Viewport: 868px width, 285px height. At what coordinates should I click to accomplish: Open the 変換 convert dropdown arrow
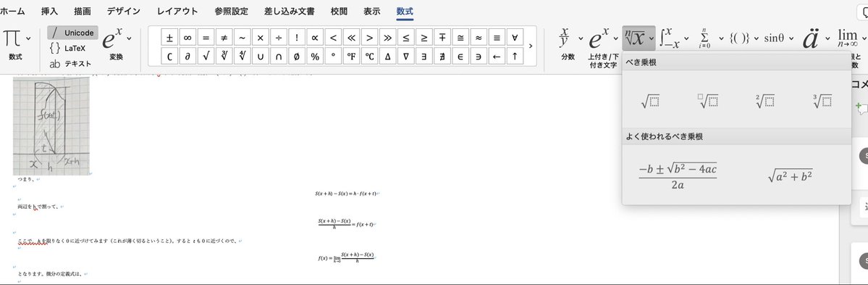129,38
